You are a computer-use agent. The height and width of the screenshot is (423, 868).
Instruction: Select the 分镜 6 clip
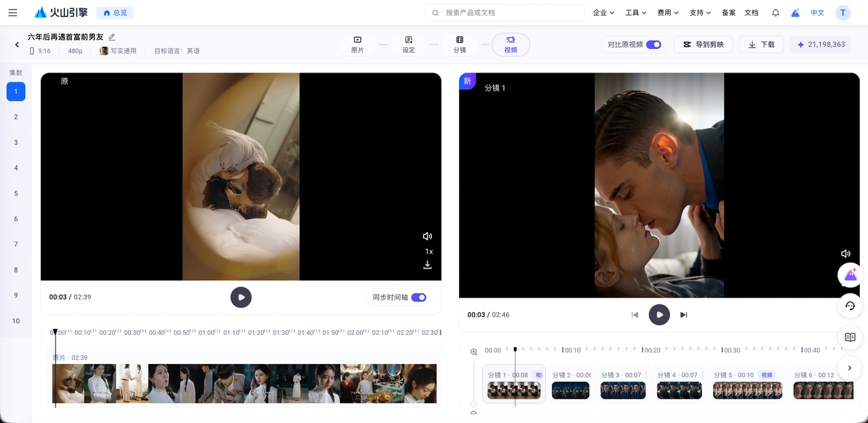pyautogui.click(x=823, y=384)
